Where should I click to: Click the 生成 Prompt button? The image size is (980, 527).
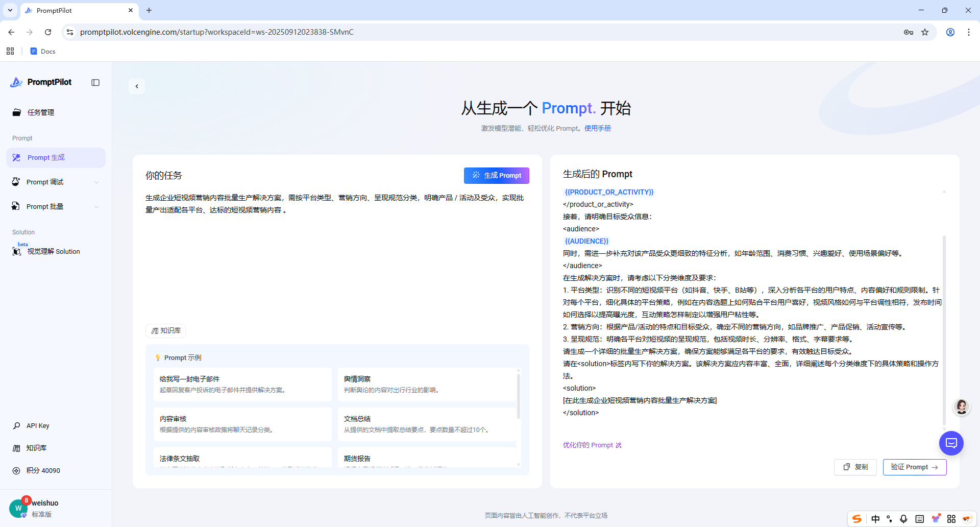(x=496, y=176)
